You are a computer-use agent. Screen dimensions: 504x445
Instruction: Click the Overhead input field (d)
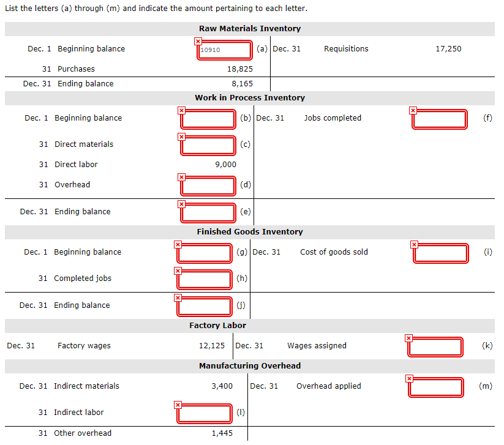point(208,186)
